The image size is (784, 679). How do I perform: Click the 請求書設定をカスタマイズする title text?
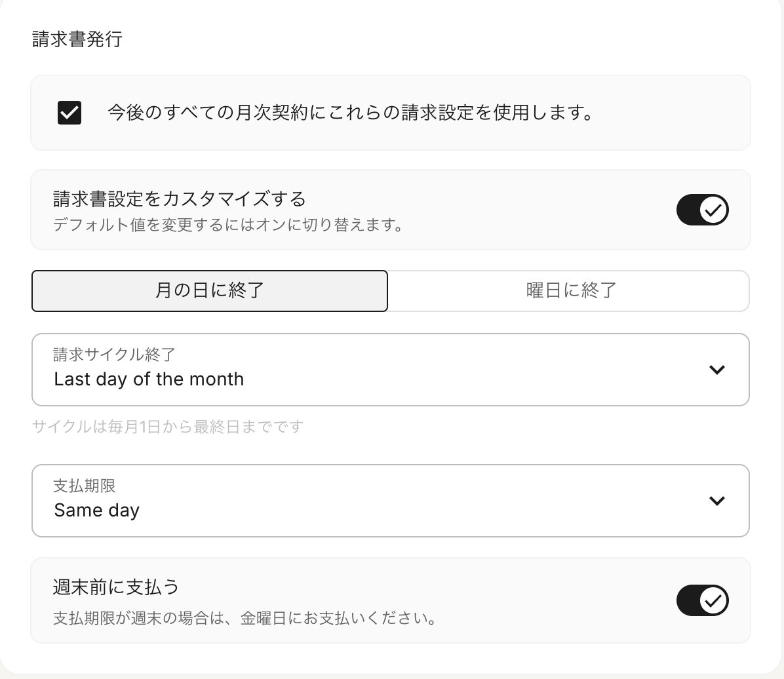179,199
